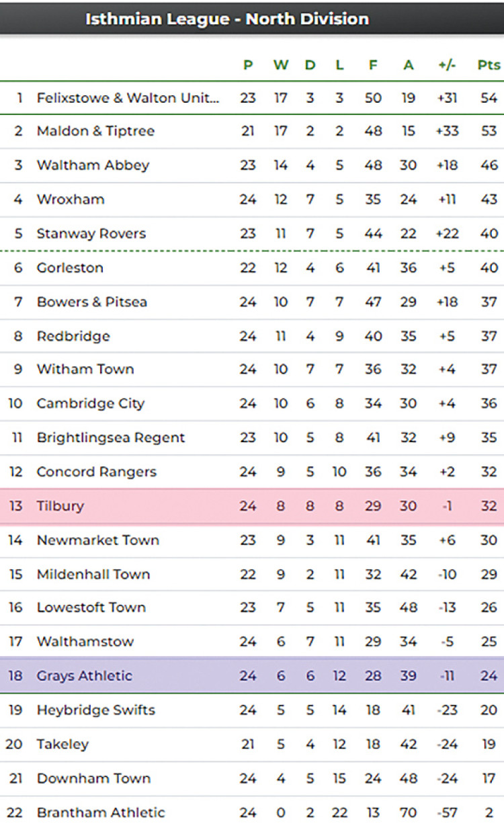
Task: Click the W (wins) column header
Action: [280, 65]
